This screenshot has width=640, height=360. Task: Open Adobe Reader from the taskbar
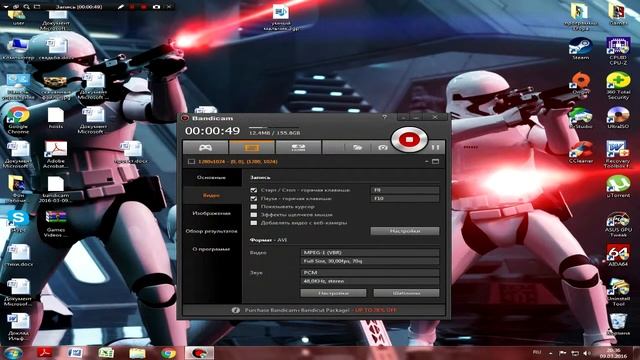tap(44, 353)
